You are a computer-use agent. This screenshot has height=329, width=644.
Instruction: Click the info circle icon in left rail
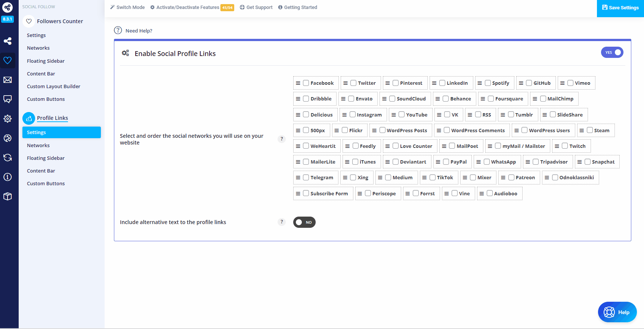[7, 177]
